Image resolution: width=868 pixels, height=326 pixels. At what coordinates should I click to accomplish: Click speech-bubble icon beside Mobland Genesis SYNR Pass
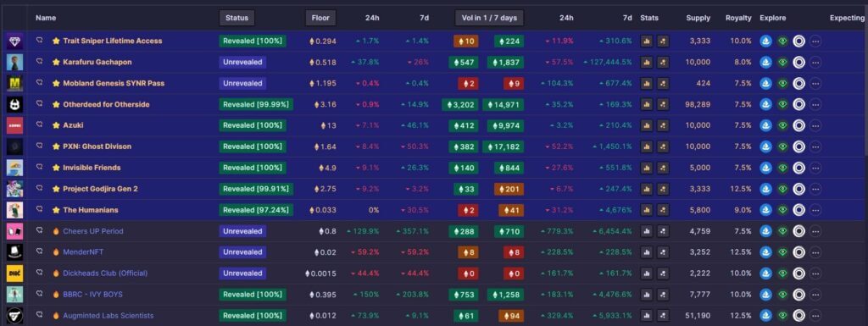(39, 83)
